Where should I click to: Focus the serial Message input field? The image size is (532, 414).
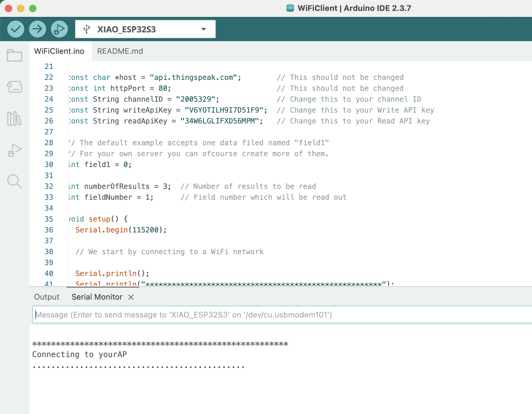(282, 315)
